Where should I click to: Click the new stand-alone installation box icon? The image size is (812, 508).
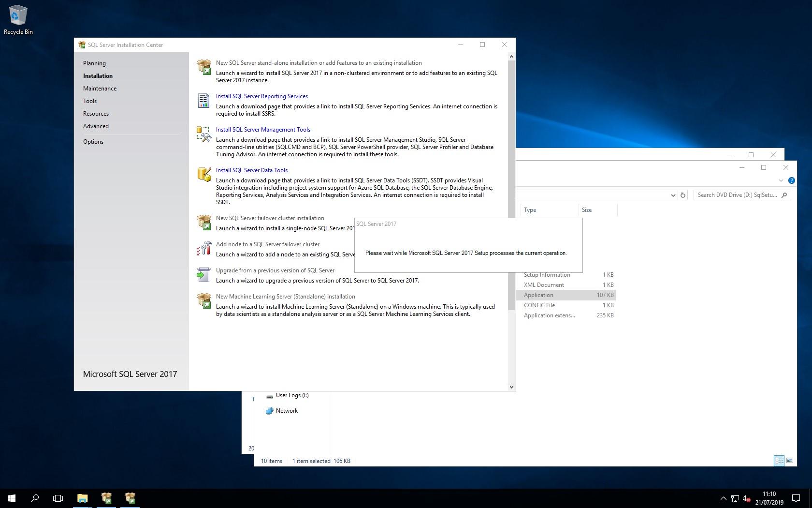pyautogui.click(x=204, y=67)
